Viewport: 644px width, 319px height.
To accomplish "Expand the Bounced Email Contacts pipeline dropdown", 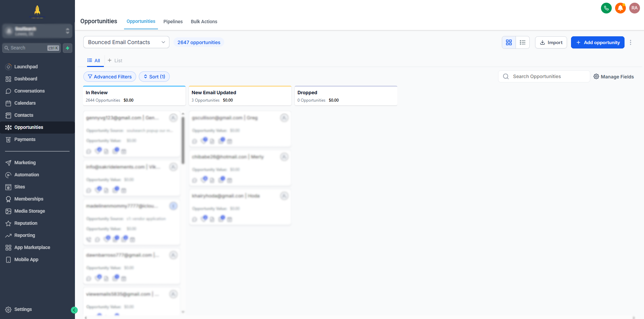I will [126, 42].
